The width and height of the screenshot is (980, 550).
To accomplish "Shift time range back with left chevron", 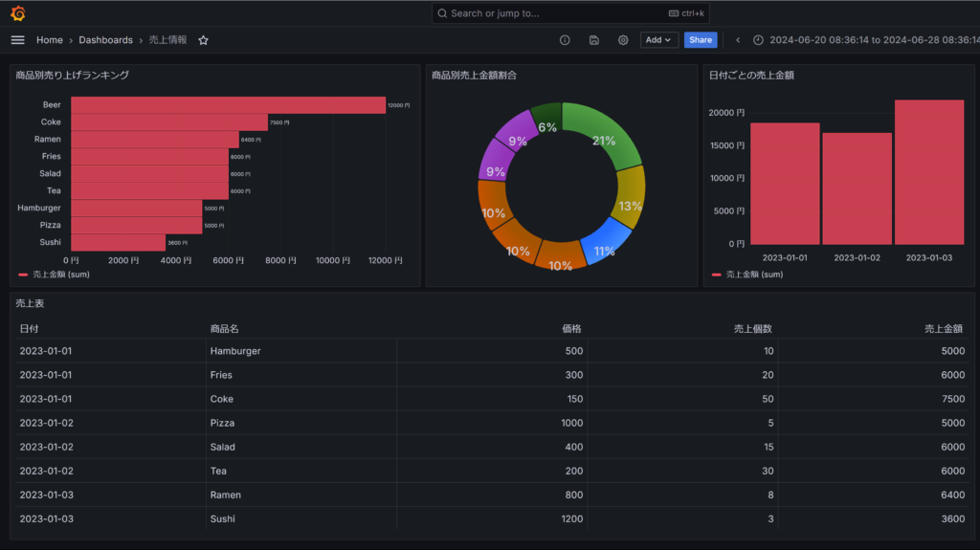I will (738, 40).
